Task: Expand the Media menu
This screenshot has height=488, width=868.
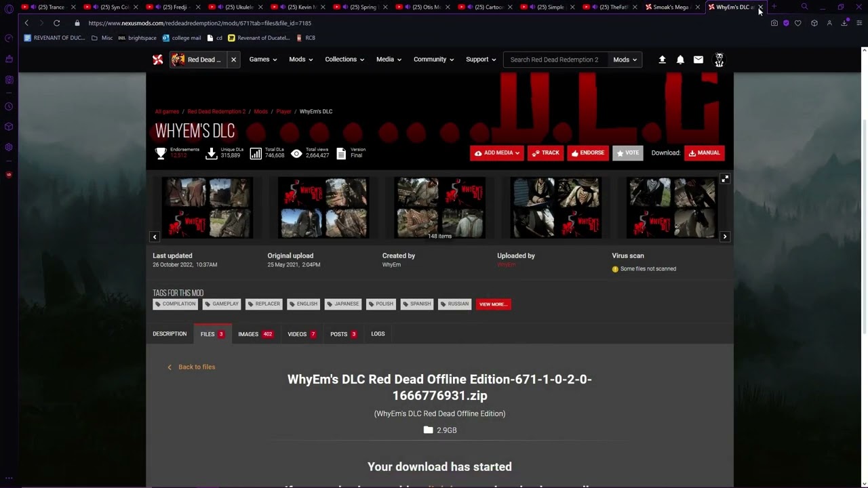Action: (389, 60)
